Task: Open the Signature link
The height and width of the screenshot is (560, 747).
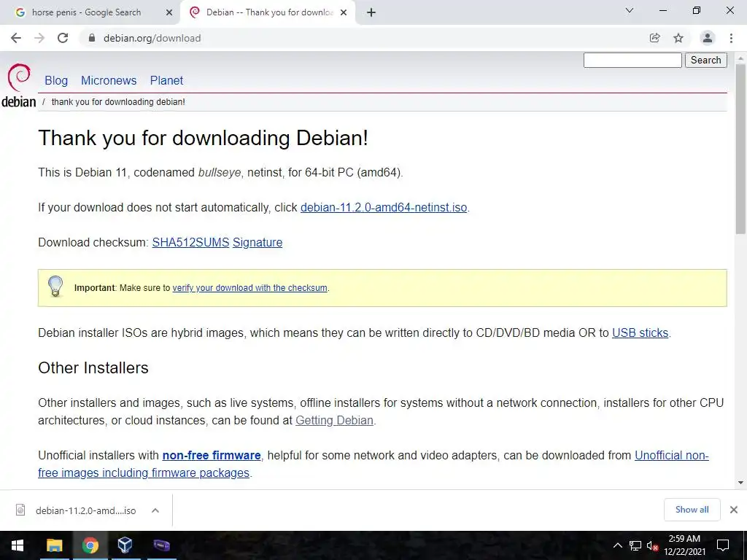Action: [258, 242]
